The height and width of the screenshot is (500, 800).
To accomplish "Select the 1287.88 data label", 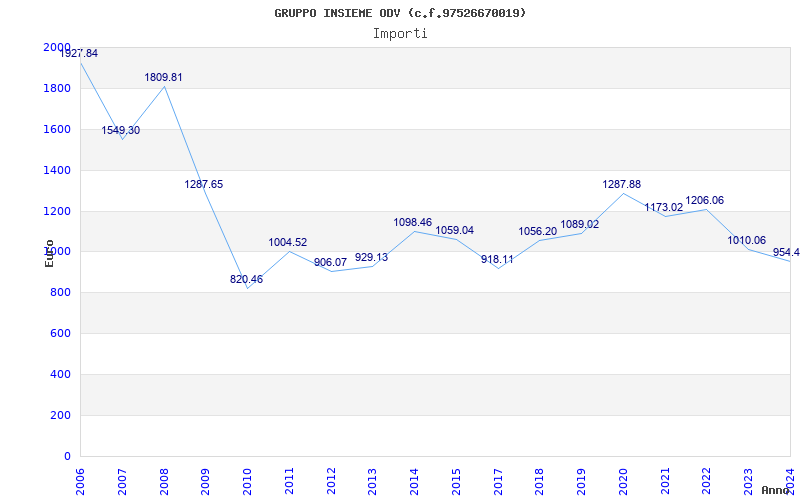I will tap(621, 185).
